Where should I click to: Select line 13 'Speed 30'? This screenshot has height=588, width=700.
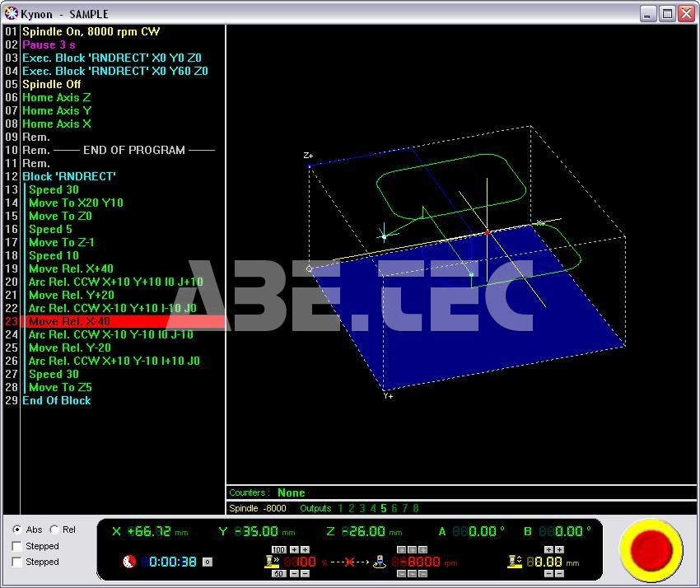coord(54,189)
